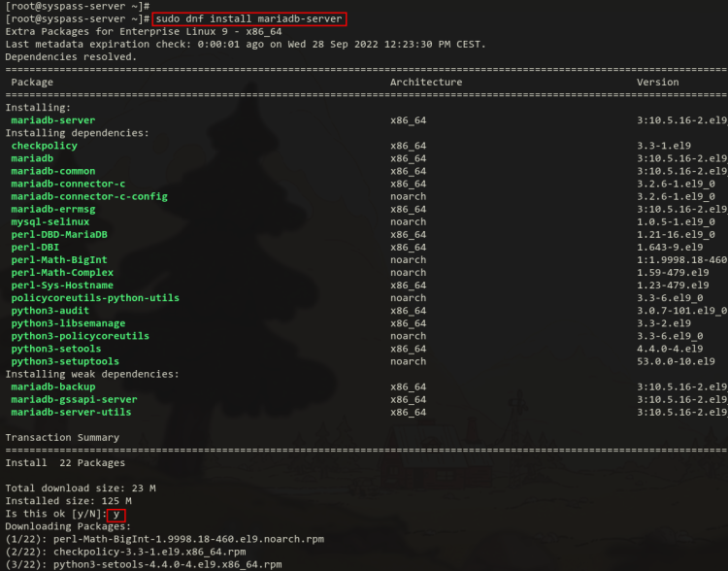Click the 'mariadb-common' package name

(53, 171)
